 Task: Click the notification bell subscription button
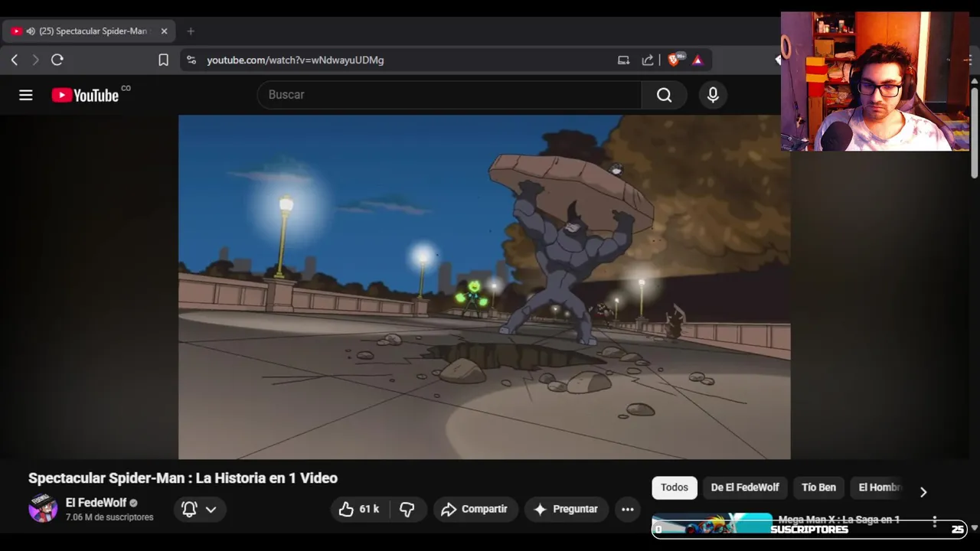[x=189, y=509]
